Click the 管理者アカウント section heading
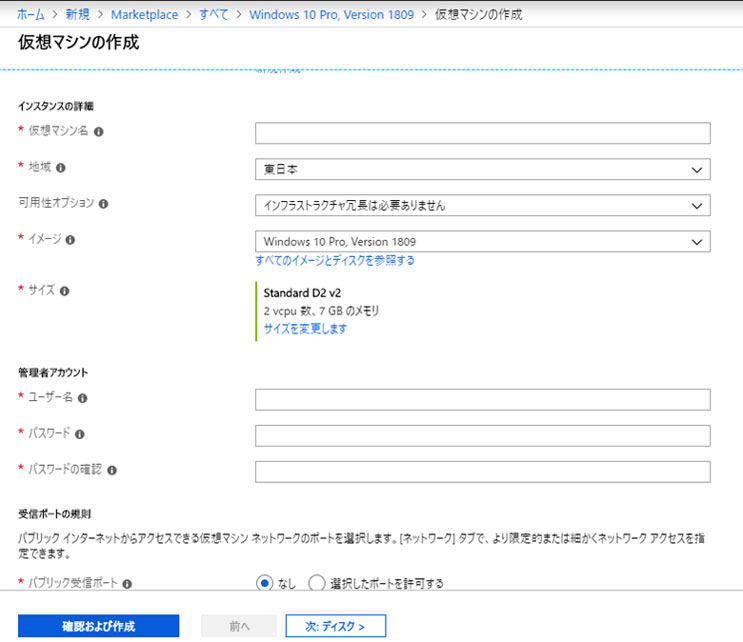The image size is (743, 642). coord(53,373)
